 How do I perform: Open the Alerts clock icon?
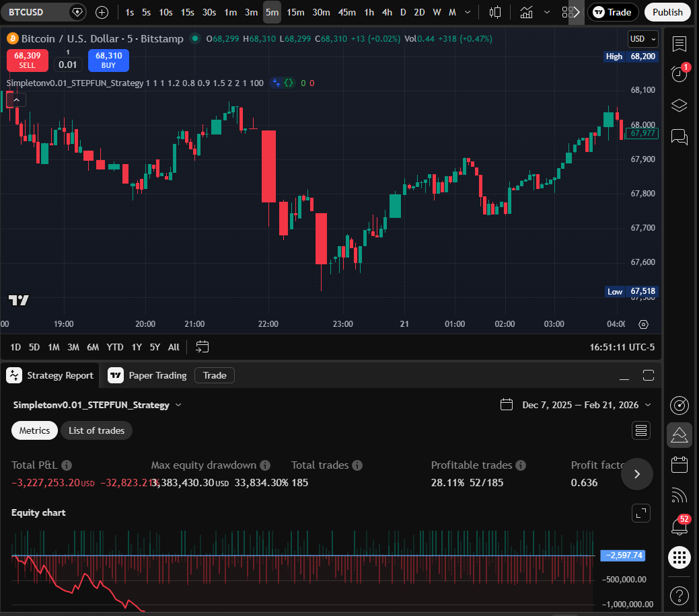tap(679, 73)
